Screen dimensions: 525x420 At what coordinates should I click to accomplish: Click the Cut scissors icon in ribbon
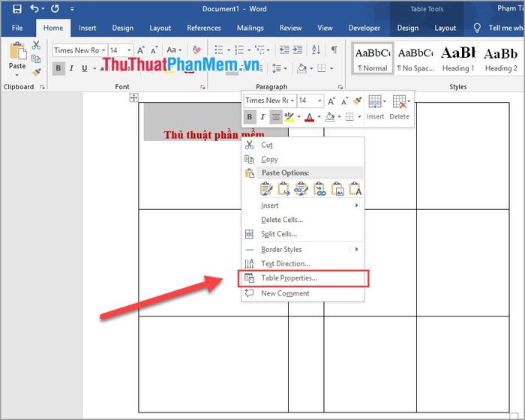tap(36, 45)
